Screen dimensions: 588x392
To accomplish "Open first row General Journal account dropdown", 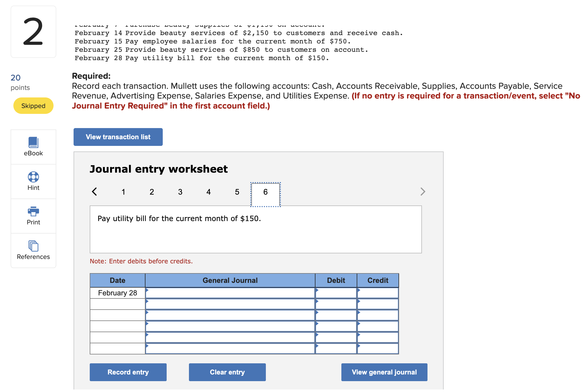I will pyautogui.click(x=230, y=293).
